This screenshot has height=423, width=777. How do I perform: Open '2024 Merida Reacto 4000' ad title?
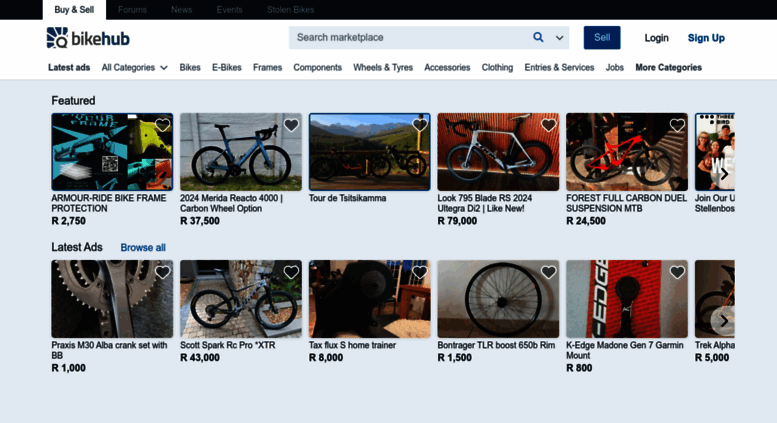tap(231, 203)
